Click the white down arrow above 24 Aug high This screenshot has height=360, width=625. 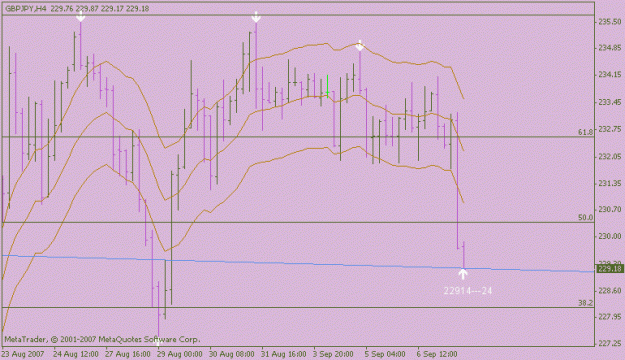tap(81, 16)
